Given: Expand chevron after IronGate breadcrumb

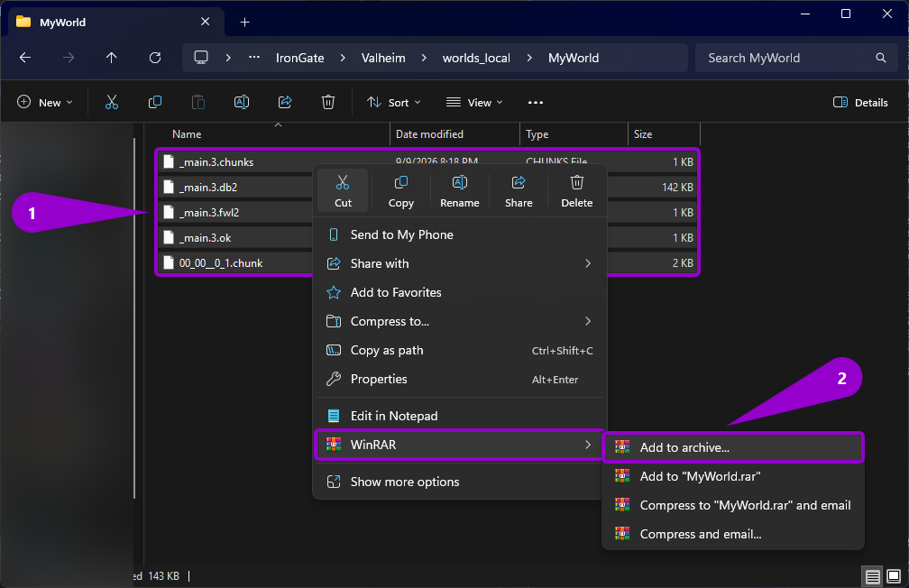Looking at the screenshot, I should pyautogui.click(x=343, y=58).
